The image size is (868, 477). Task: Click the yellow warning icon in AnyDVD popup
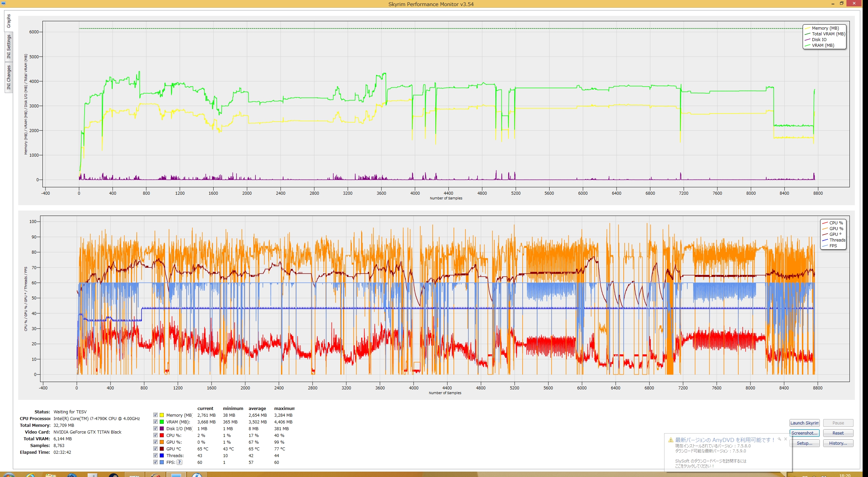pos(671,440)
